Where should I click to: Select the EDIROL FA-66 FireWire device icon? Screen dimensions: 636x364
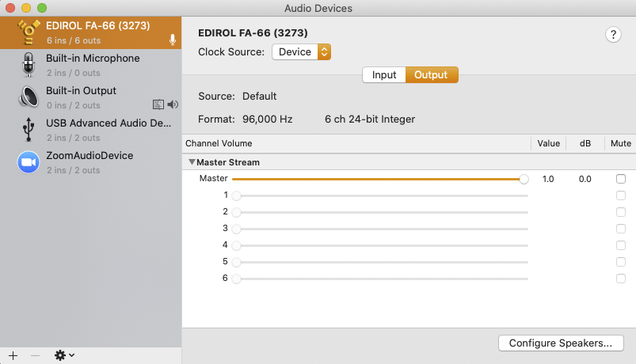29,32
